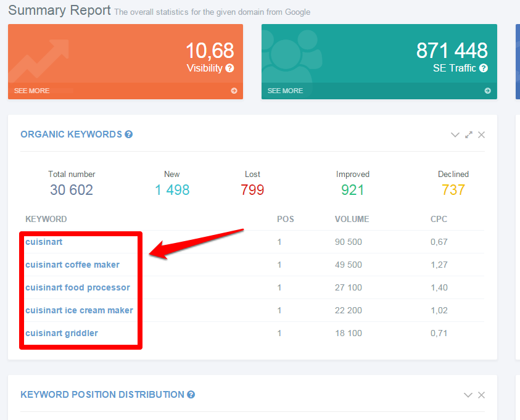Screen dimensions: 520x420
Task: Click the arrow icon on Visibility's SEE MORE bar
Action: click(234, 90)
